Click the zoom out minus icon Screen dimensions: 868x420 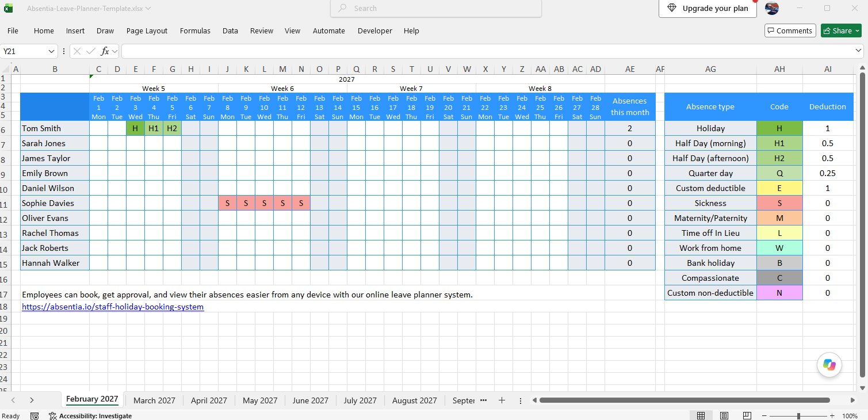[x=764, y=415]
